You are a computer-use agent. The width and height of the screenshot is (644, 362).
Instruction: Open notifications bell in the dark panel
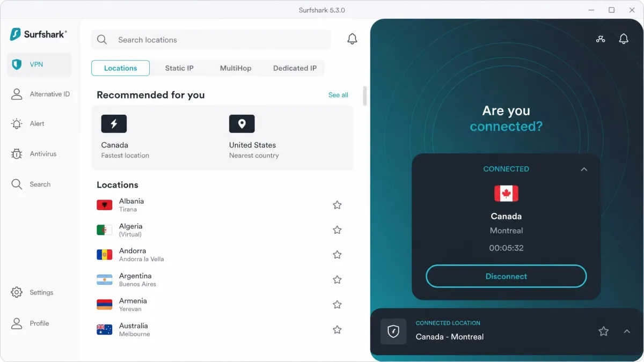tap(624, 39)
